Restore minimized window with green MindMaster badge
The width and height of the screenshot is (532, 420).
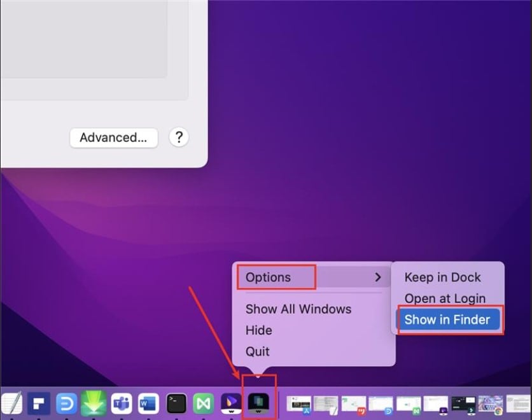pos(409,405)
